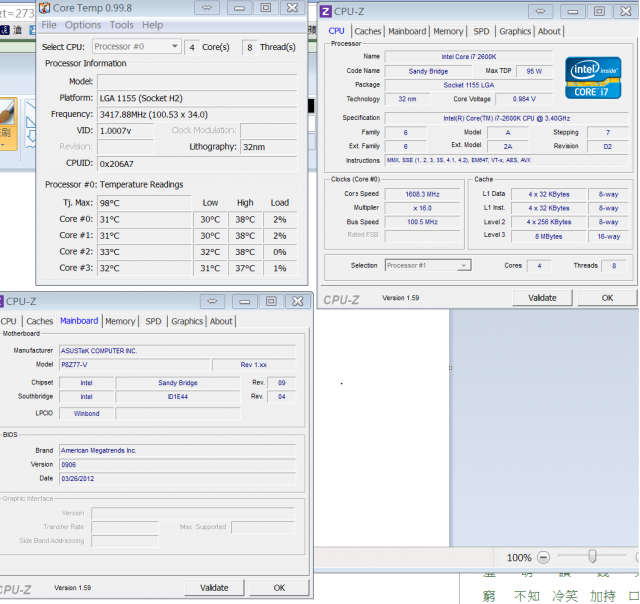
Task: Switch to Caches tab in lower CPU-Z window
Action: (40, 321)
